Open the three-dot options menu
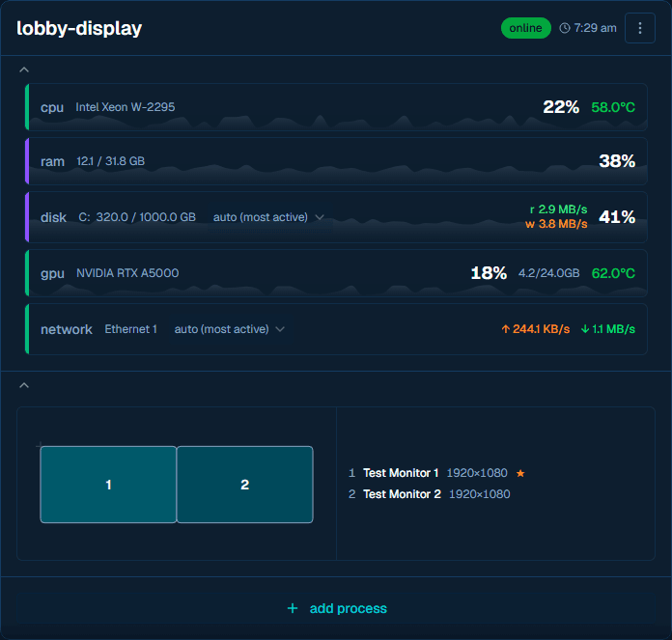672x640 pixels. coord(639,28)
